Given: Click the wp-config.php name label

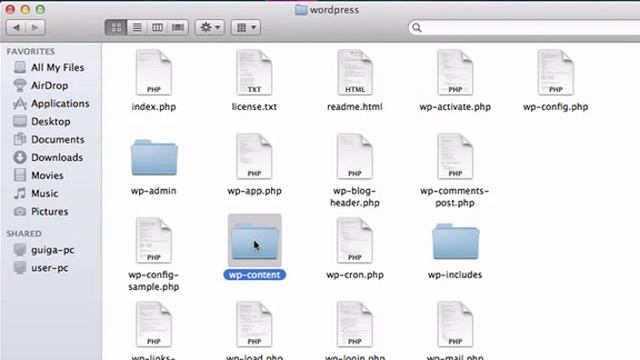Looking at the screenshot, I should [556, 107].
